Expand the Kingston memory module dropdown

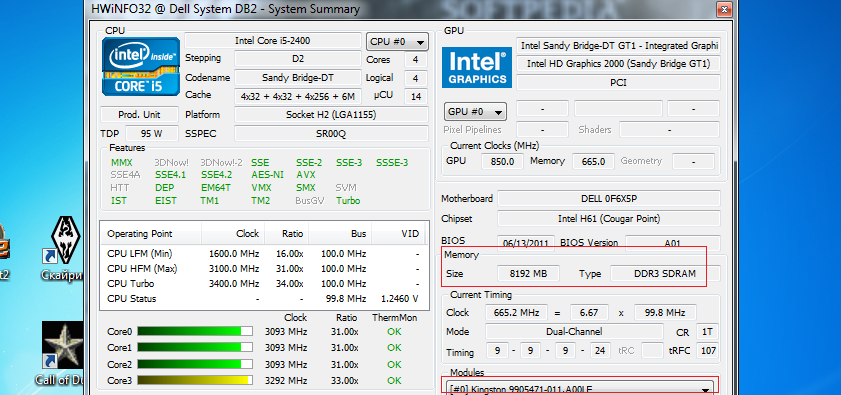pos(579,389)
